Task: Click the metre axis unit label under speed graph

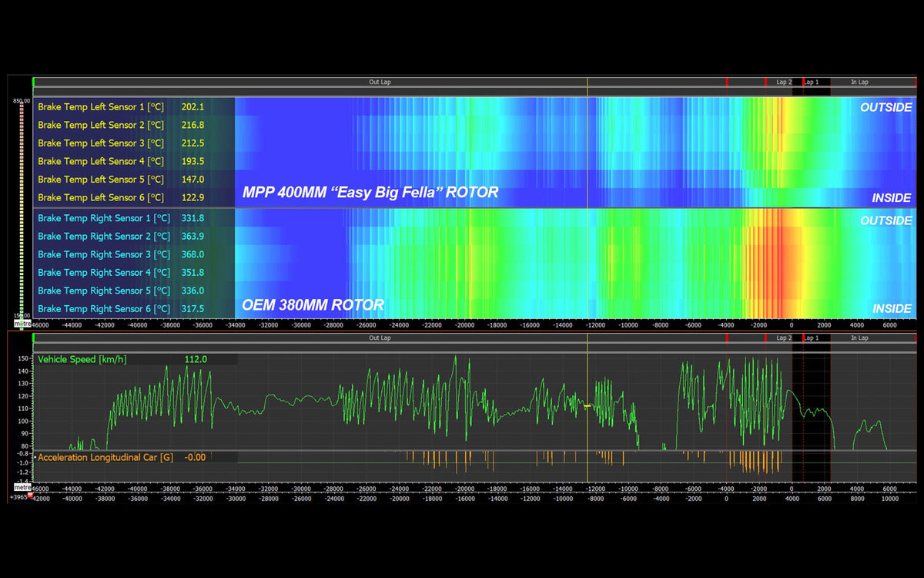Action: (x=22, y=488)
